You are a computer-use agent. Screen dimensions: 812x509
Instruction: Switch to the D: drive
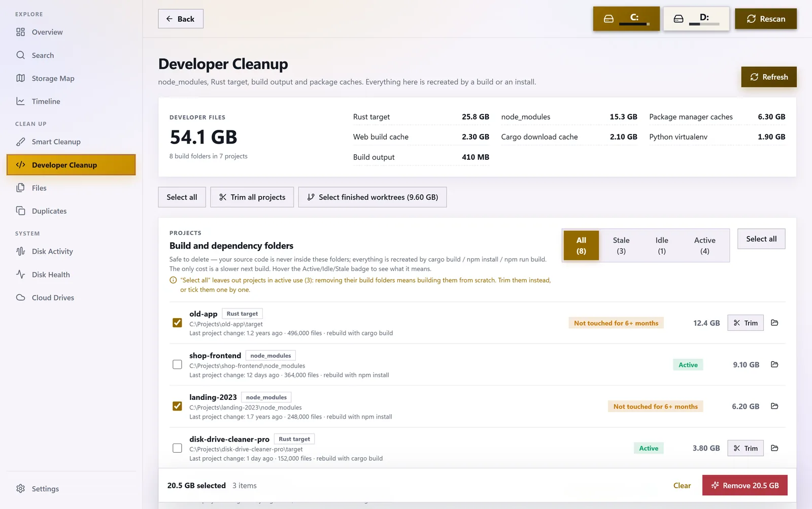(696, 19)
